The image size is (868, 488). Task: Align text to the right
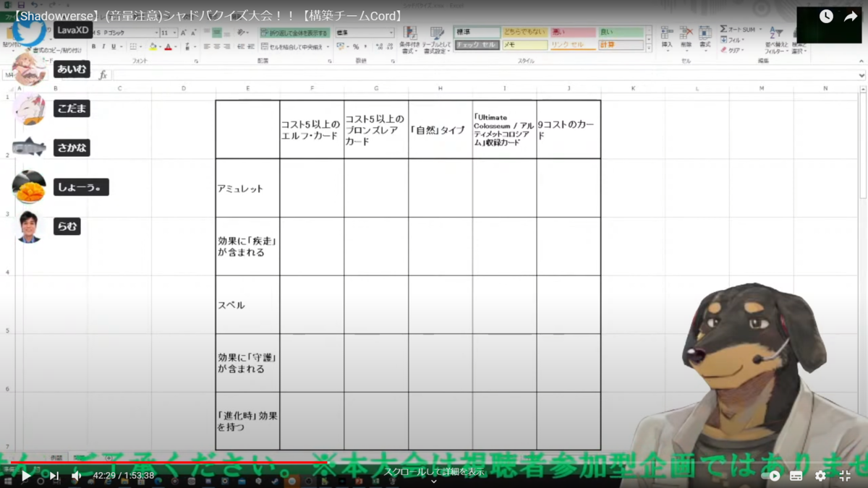click(226, 47)
